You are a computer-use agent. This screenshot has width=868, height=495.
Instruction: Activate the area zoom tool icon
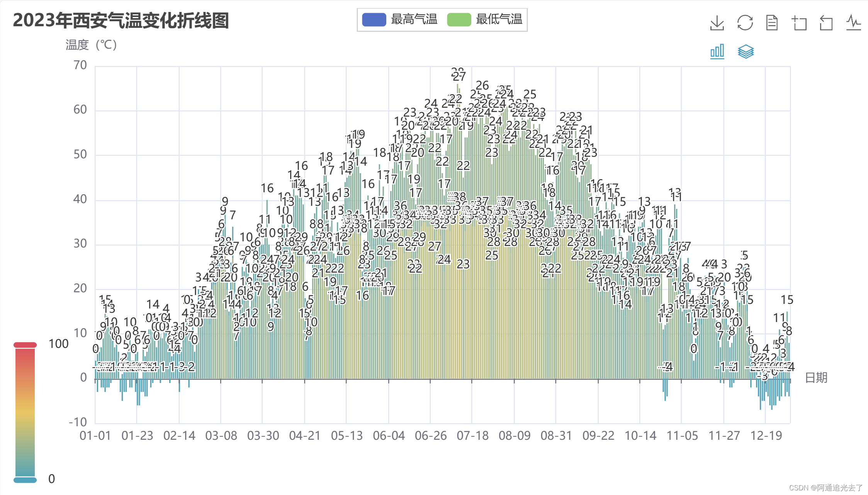pyautogui.click(x=799, y=23)
